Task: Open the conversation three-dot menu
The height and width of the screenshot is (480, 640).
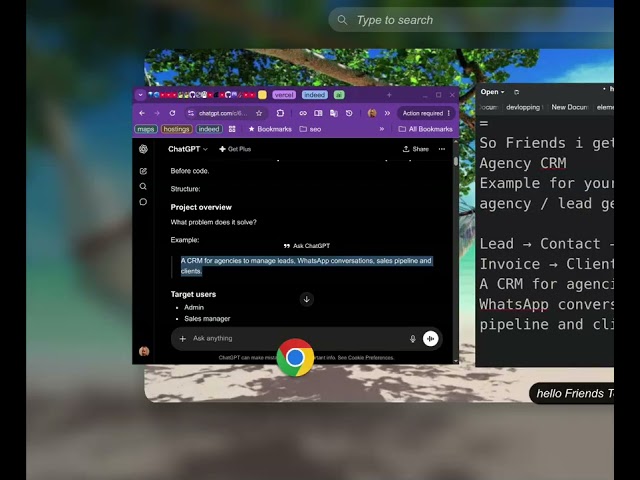Action: [442, 149]
